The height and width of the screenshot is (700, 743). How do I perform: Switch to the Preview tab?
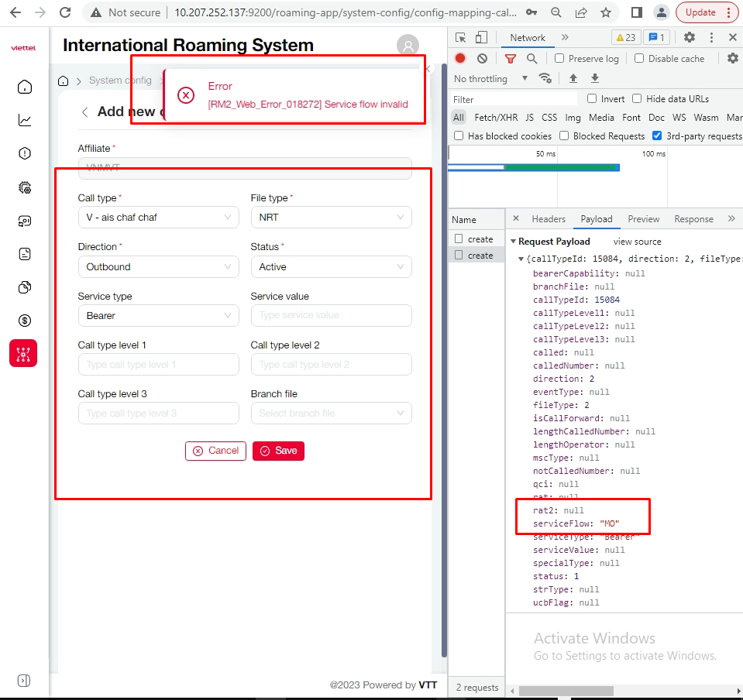pos(643,219)
